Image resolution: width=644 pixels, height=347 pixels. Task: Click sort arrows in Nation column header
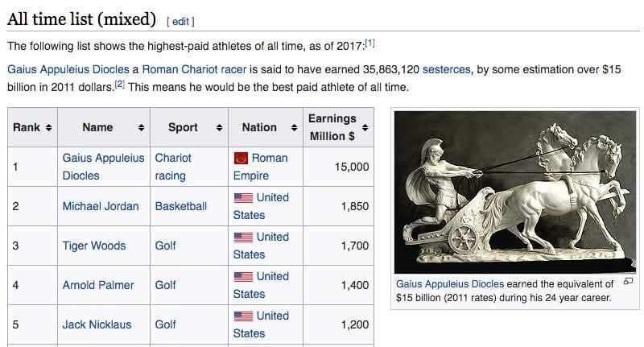[x=294, y=128]
